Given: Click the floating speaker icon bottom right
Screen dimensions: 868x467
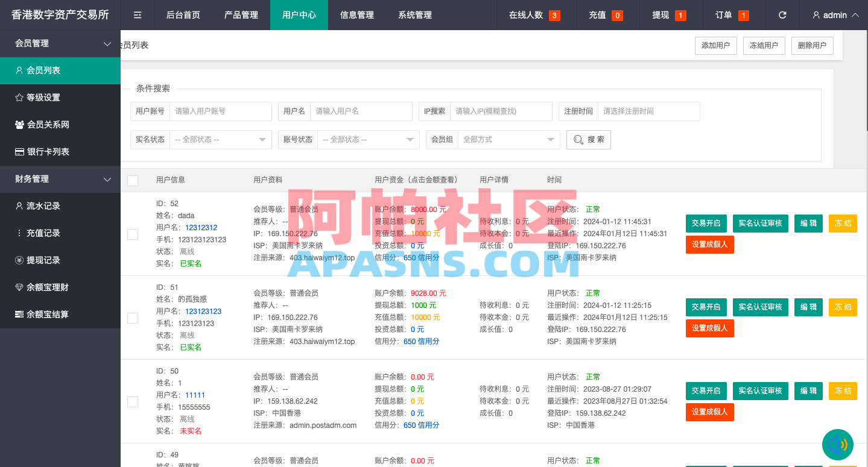Looking at the screenshot, I should coord(838,445).
